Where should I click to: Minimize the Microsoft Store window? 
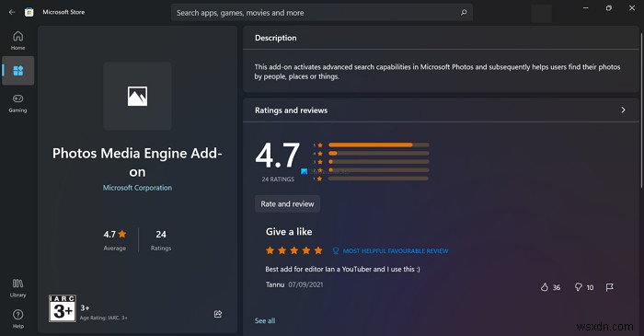[586, 8]
